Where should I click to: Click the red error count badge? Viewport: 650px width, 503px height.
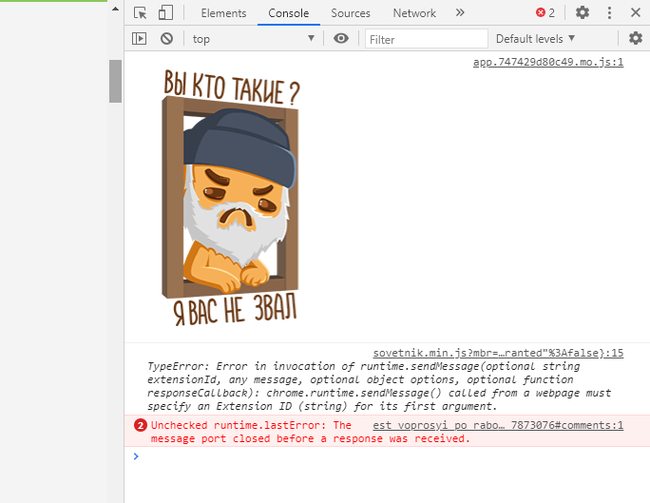coord(545,13)
